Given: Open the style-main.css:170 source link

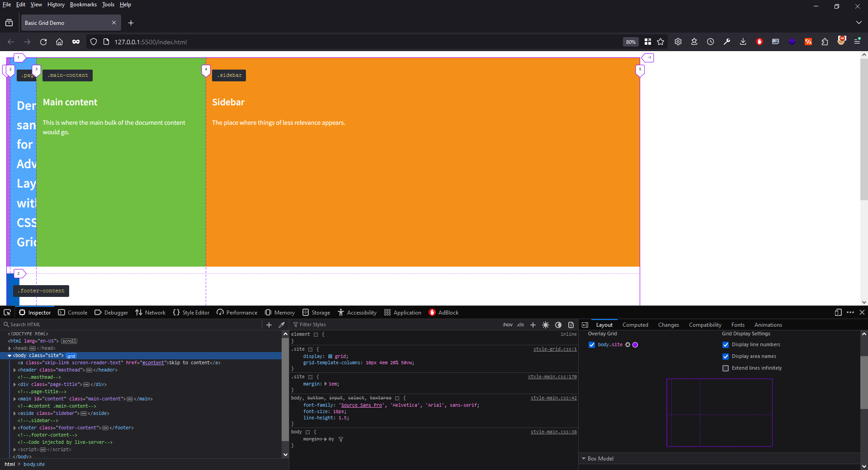Looking at the screenshot, I should [x=552, y=377].
